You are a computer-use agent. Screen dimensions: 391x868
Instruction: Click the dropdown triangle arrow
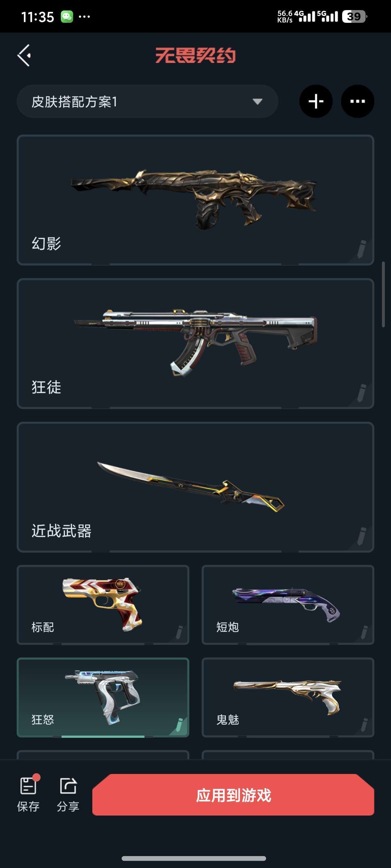257,102
